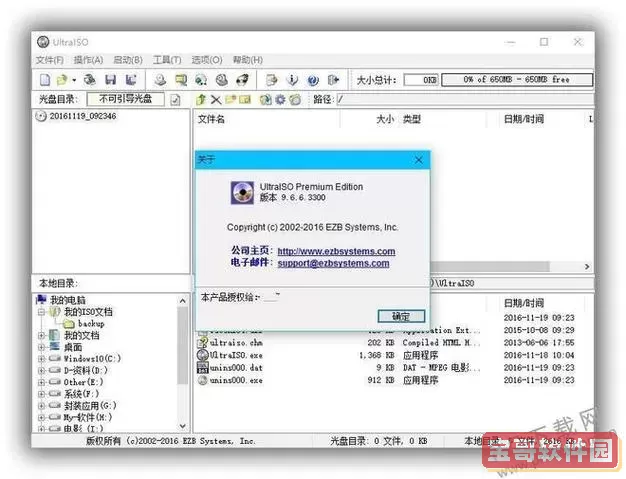Open the 工具(T) menu
The height and width of the screenshot is (479, 626).
(167, 60)
